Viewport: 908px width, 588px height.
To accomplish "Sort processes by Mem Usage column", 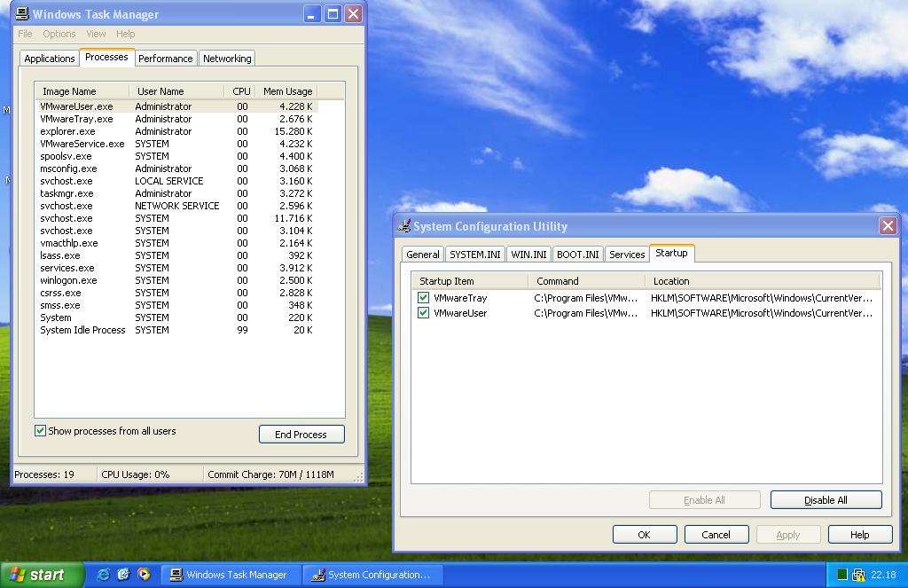I will point(286,91).
